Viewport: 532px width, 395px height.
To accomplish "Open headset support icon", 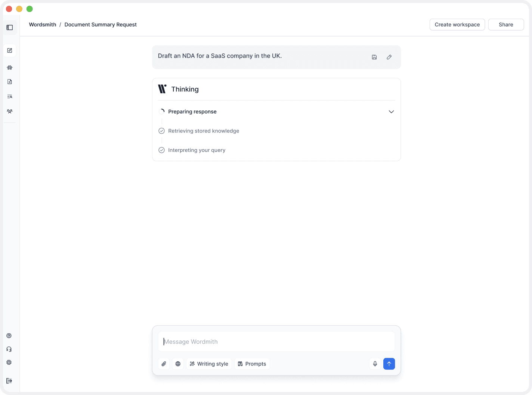I will coord(9,349).
